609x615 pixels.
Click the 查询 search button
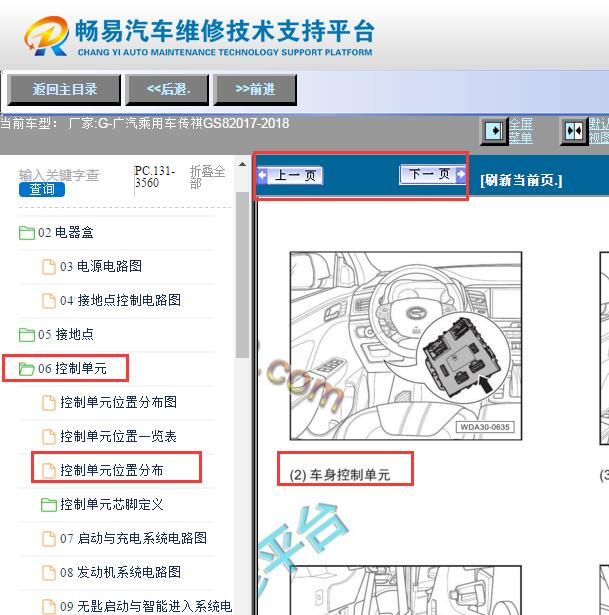pos(42,189)
